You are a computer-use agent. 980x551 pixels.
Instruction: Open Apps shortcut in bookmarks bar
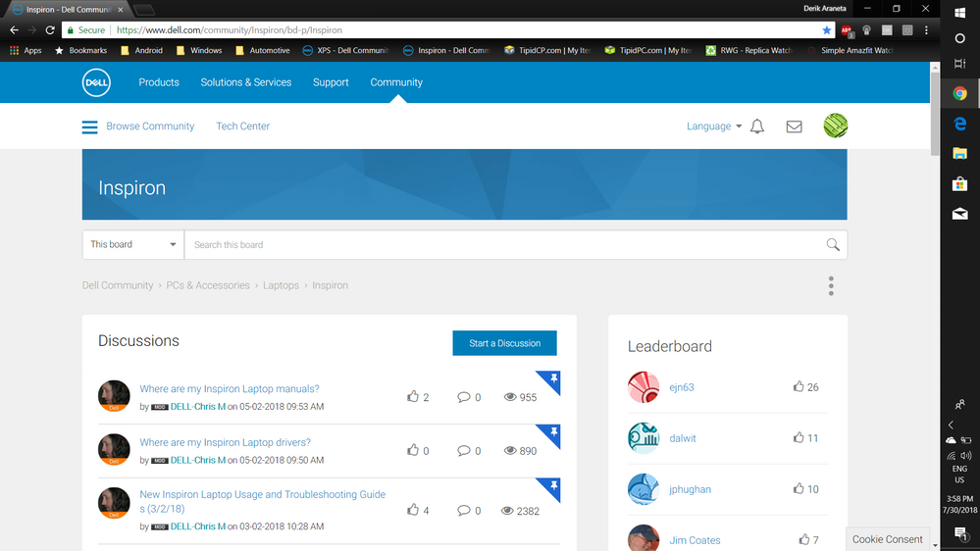26,51
